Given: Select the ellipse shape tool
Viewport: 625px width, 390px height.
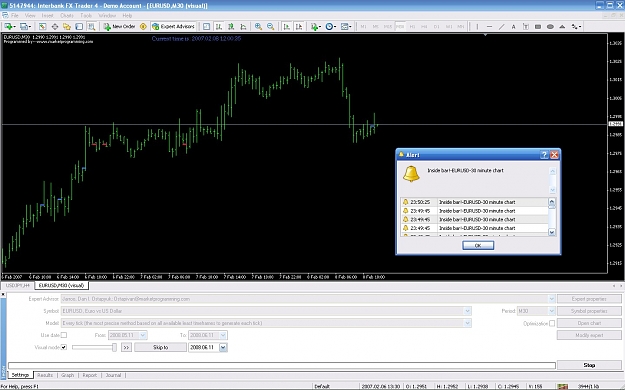Looking at the screenshot, I should tap(550, 27).
